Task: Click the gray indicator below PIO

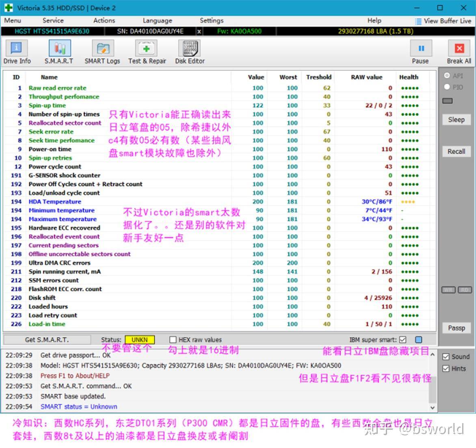Action: click(447, 100)
